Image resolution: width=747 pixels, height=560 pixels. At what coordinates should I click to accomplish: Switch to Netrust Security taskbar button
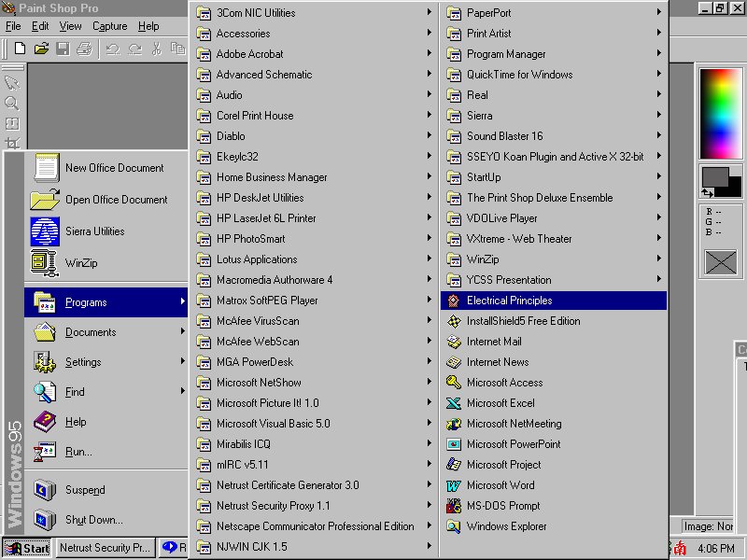point(105,548)
